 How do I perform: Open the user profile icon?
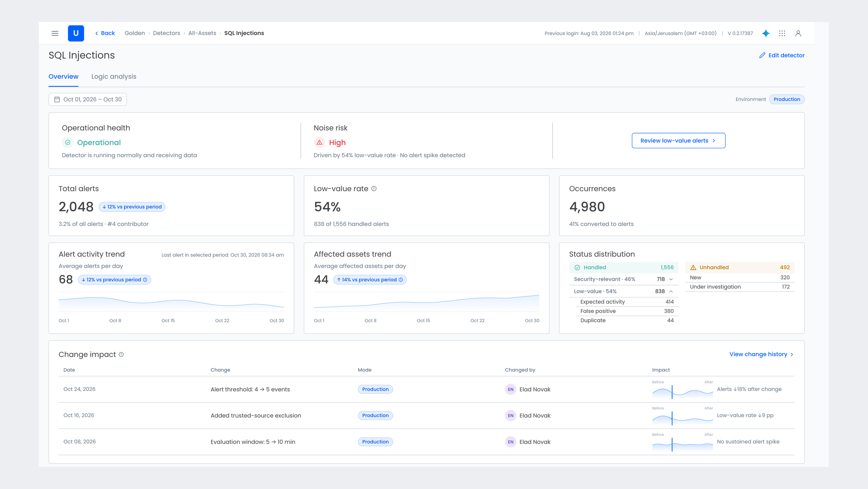click(798, 33)
